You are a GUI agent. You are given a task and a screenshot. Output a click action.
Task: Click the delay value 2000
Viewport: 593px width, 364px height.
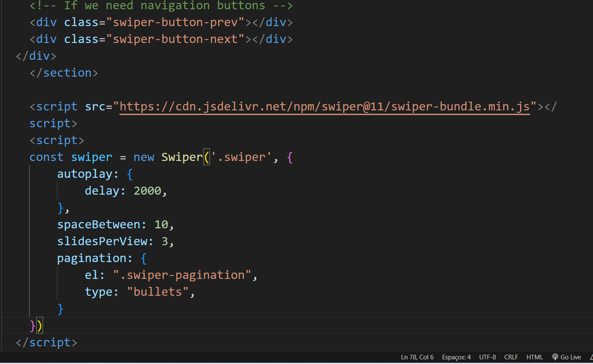pyautogui.click(x=148, y=191)
